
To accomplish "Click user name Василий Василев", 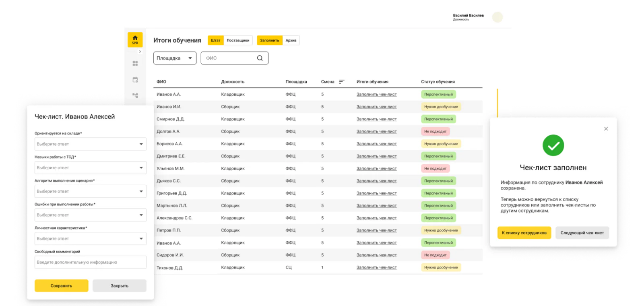I will pos(468,15).
